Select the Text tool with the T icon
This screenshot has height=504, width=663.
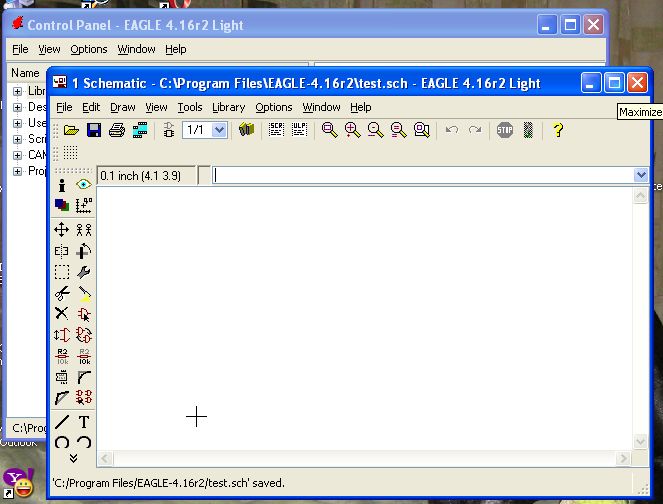click(x=84, y=422)
